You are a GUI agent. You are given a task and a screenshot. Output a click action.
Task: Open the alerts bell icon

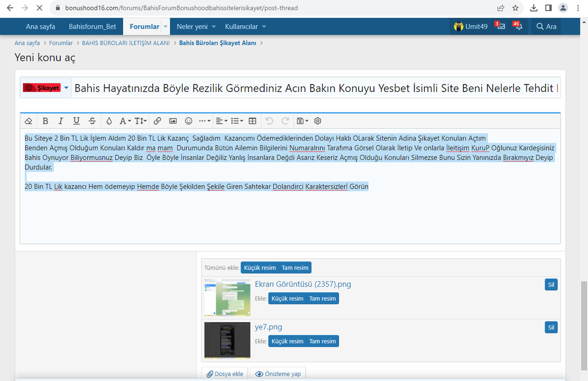[x=518, y=26]
